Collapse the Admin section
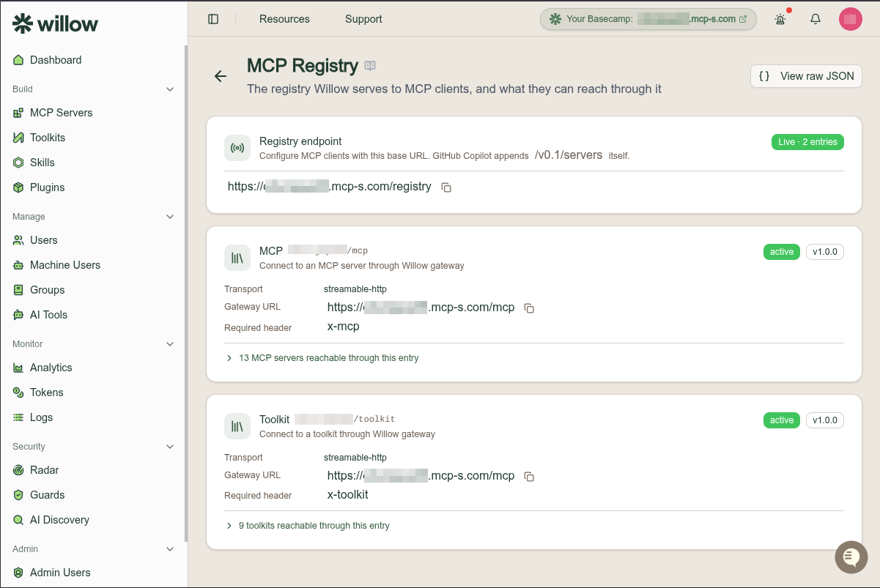This screenshot has width=880, height=588. pos(170,549)
